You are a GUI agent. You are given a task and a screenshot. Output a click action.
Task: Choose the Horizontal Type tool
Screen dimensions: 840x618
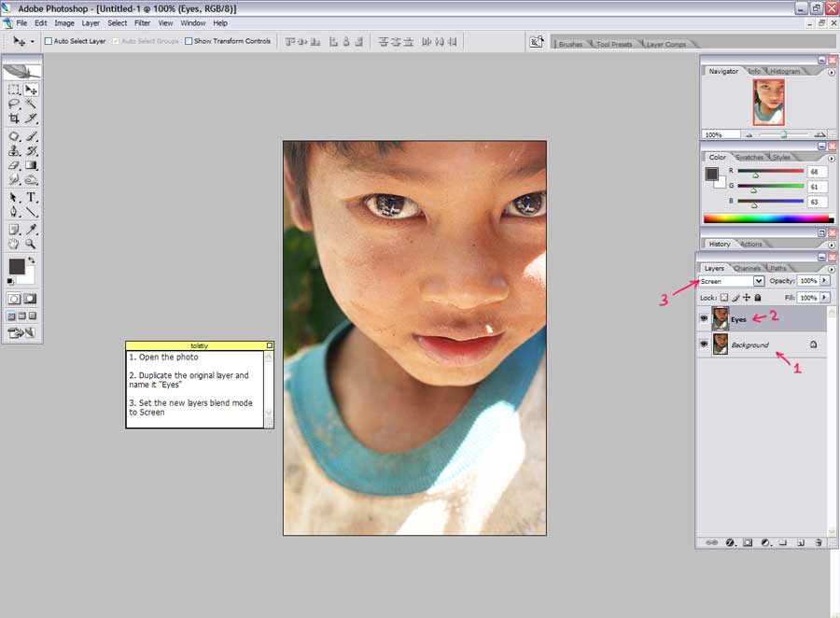point(31,198)
